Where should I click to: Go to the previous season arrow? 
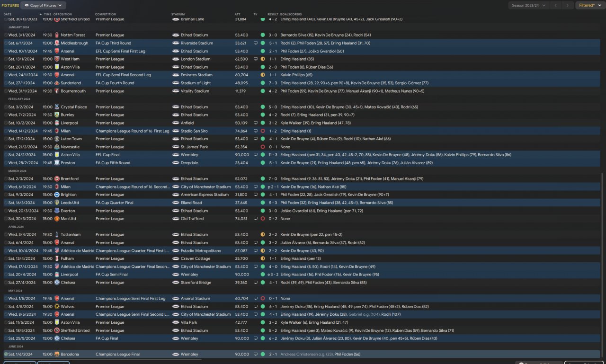[x=556, y=5]
